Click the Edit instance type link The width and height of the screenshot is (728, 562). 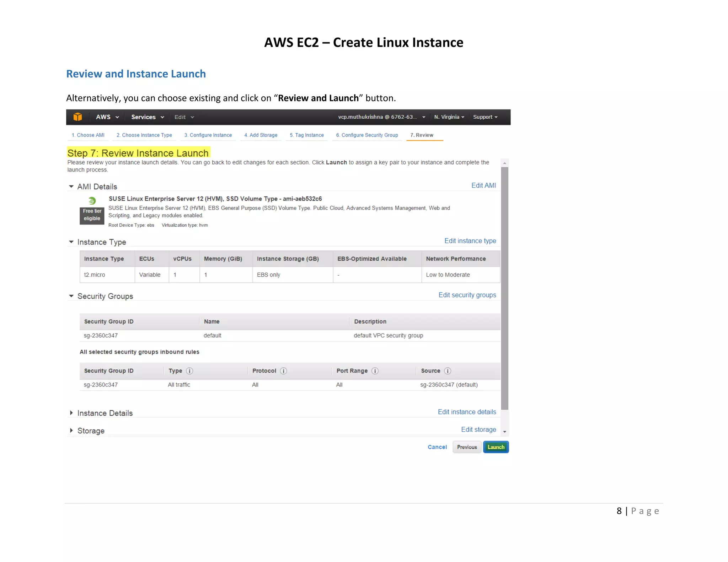pos(470,241)
